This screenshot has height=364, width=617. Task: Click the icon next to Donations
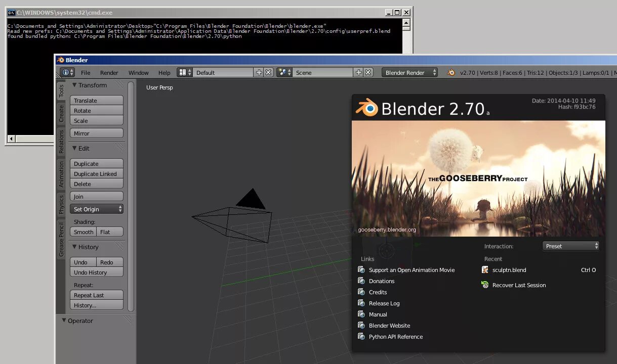coord(361,281)
